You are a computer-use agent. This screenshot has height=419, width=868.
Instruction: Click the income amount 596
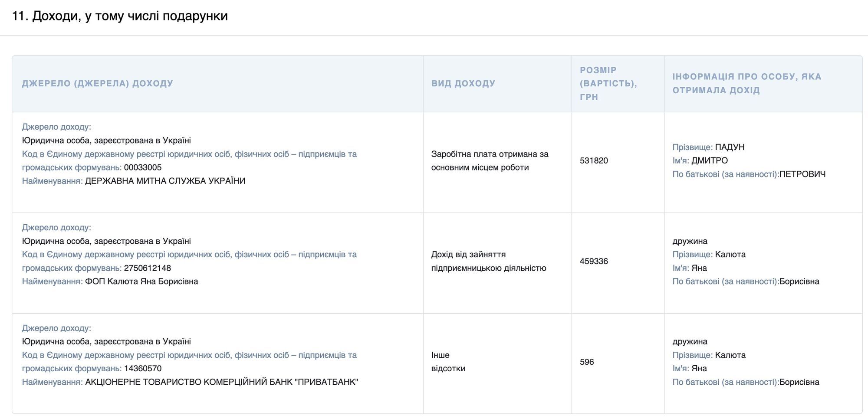pyautogui.click(x=587, y=362)
